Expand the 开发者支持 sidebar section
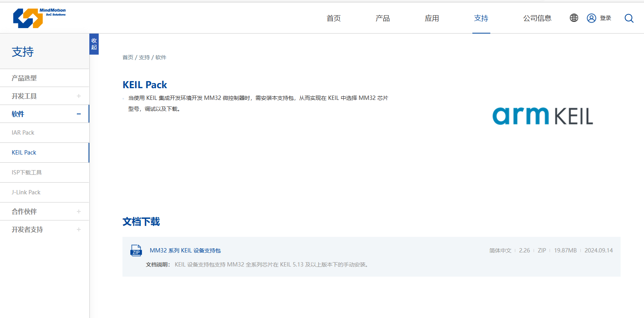Screen dimensions: 644x318 pyautogui.click(x=79, y=229)
